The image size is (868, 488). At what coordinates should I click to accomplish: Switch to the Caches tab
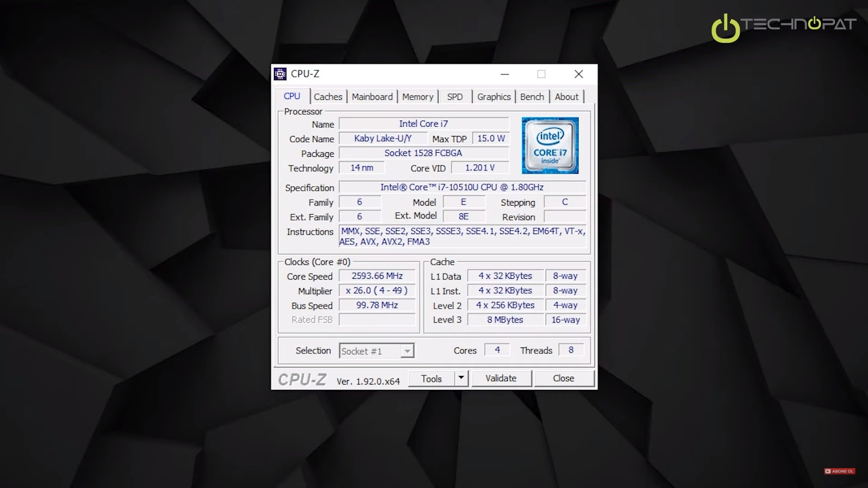pyautogui.click(x=328, y=97)
